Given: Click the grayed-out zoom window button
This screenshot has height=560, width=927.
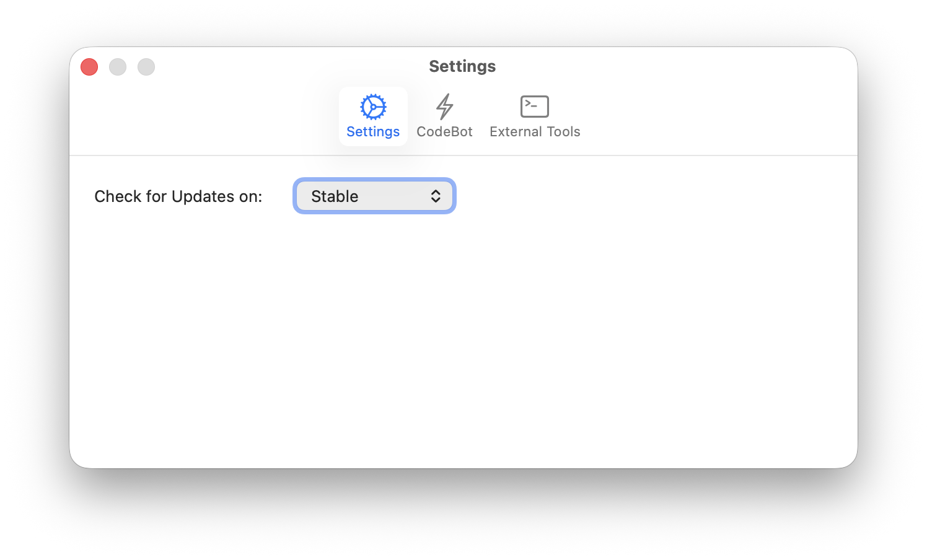Looking at the screenshot, I should [x=146, y=67].
